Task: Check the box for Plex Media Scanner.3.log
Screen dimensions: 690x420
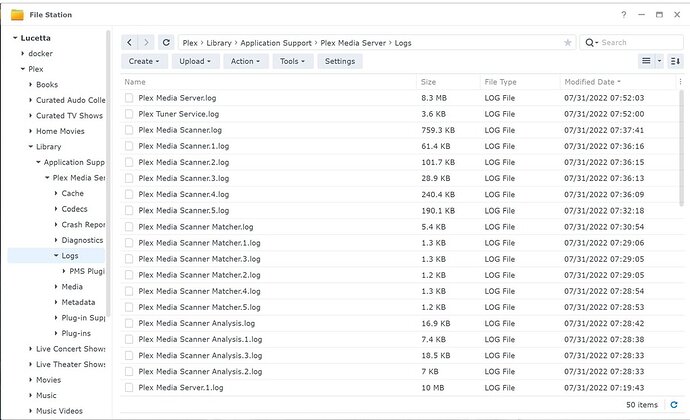Action: [x=129, y=178]
